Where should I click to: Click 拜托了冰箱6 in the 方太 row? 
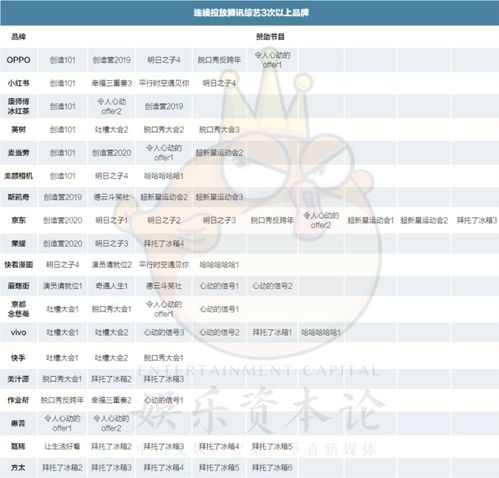pyautogui.click(x=272, y=468)
